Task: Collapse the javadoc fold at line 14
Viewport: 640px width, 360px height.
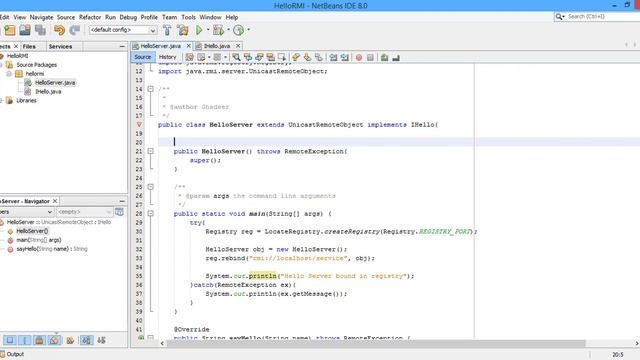Action: (x=150, y=89)
